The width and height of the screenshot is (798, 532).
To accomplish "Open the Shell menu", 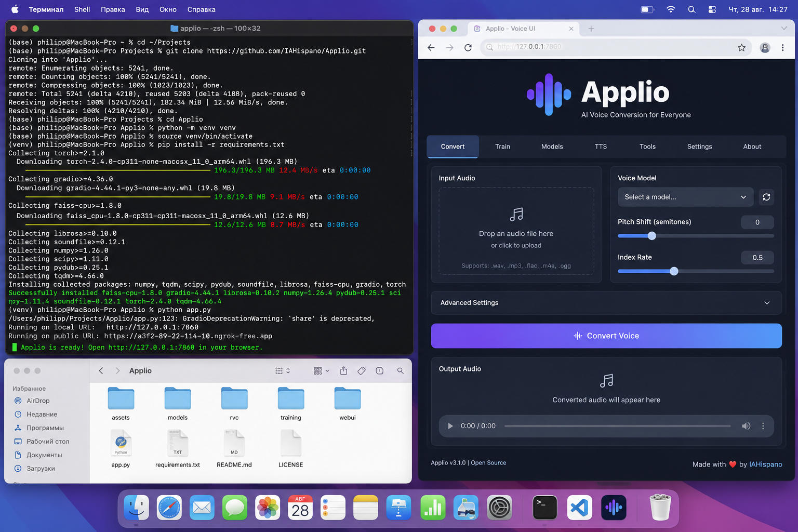I will point(82,9).
